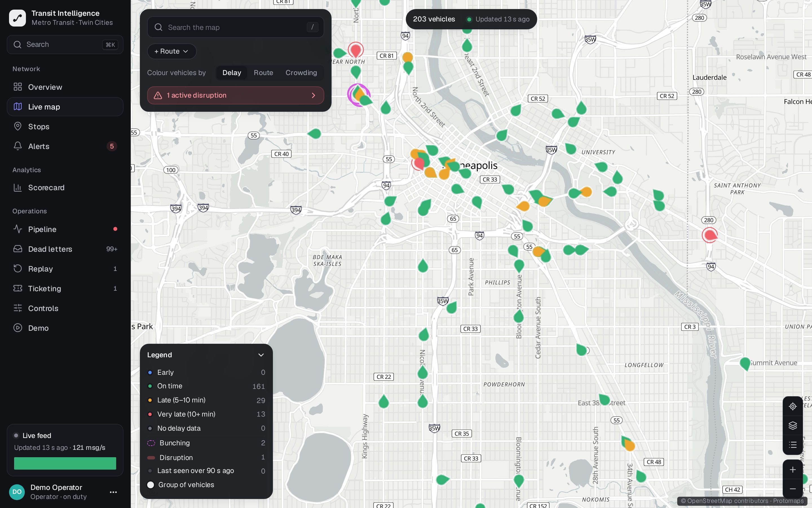Toggle the Late (5–10 min) legend filter
This screenshot has height=508, width=812.
click(x=206, y=400)
